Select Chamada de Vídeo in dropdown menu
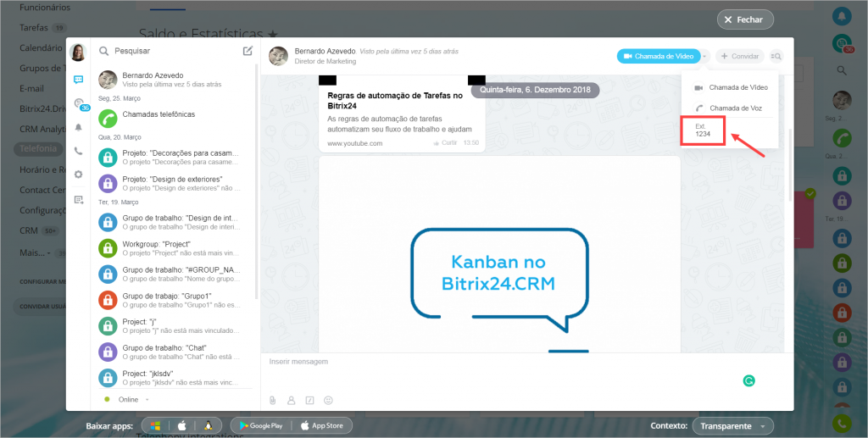This screenshot has height=438, width=868. 730,88
